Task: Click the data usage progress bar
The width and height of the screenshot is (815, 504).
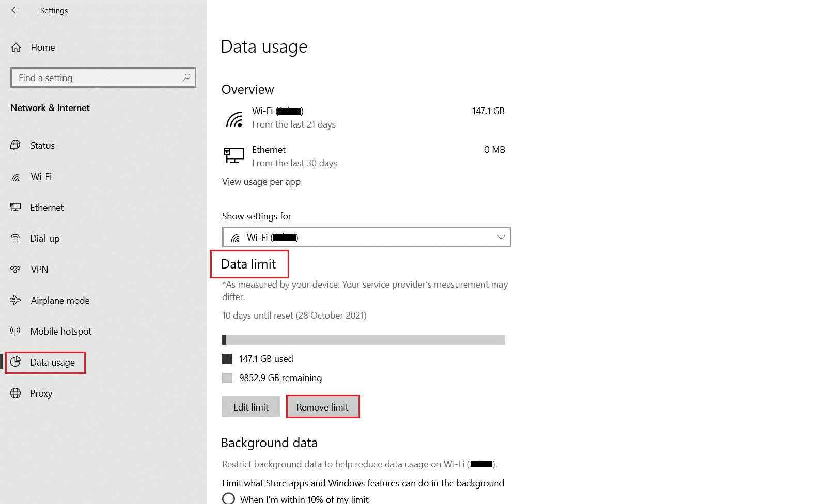Action: [364, 340]
